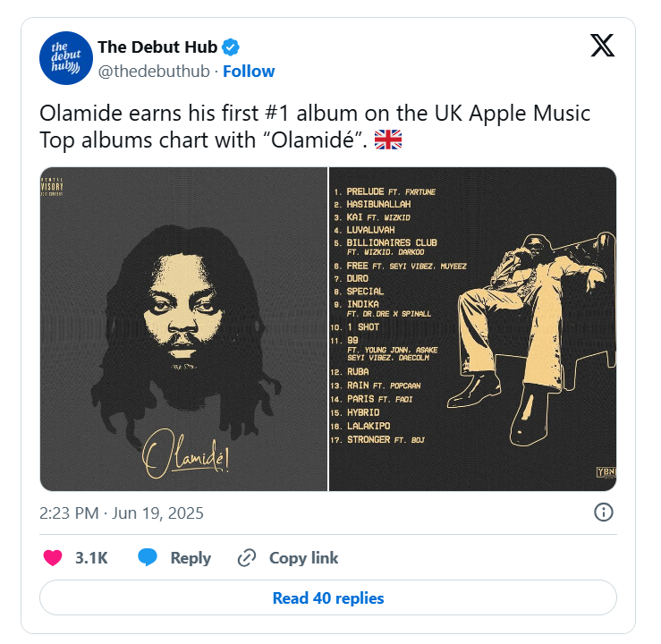Click the 3.1K likes count

click(91, 558)
